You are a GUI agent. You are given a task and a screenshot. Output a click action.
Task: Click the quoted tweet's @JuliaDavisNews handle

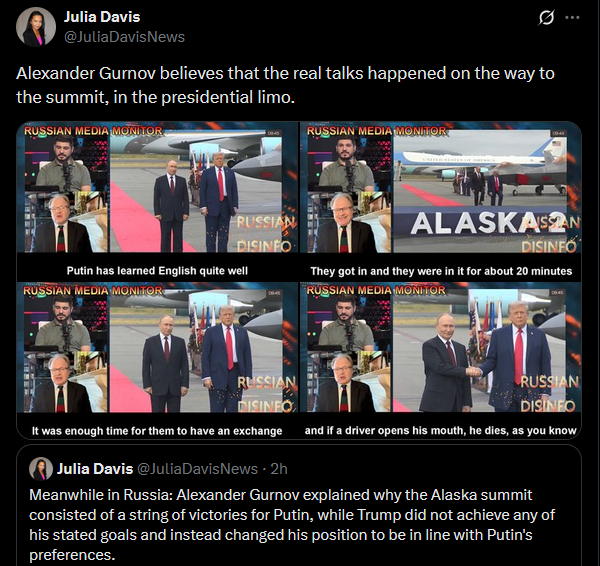pos(197,469)
